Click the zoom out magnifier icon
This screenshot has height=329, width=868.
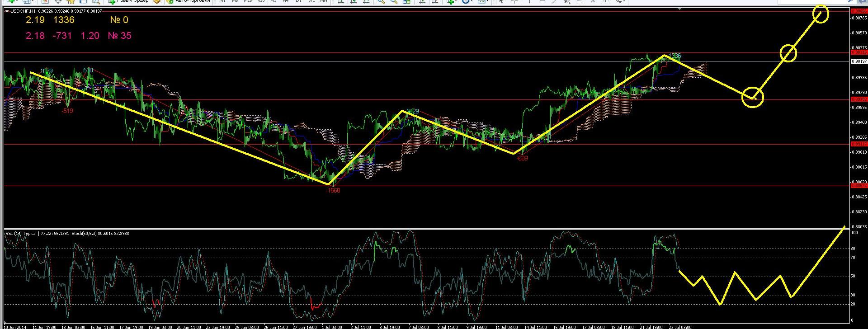pos(394,1)
